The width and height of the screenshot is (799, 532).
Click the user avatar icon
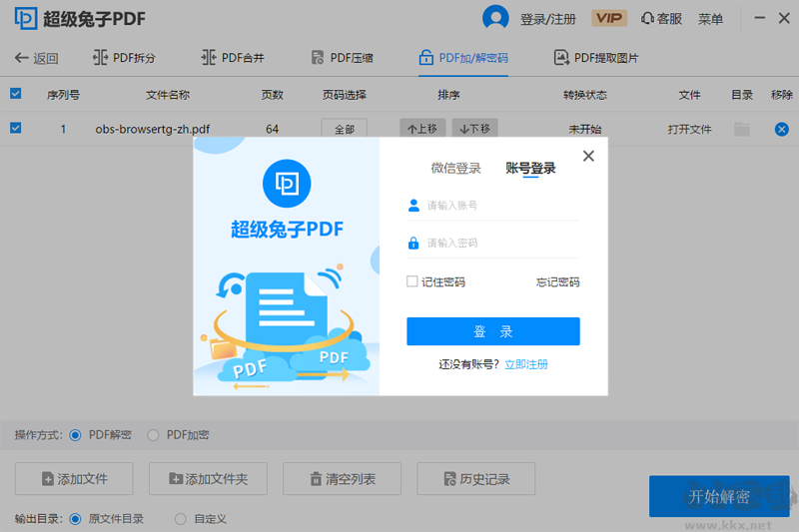pyautogui.click(x=495, y=18)
